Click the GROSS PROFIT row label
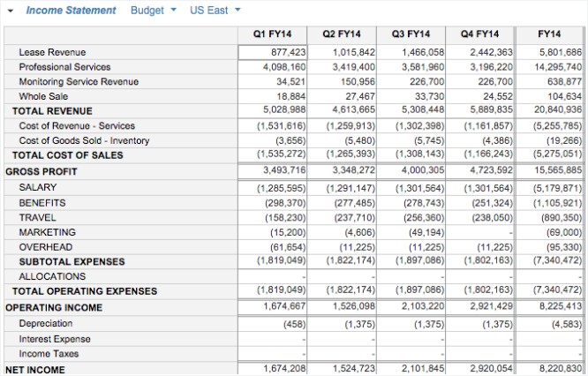 coord(41,171)
